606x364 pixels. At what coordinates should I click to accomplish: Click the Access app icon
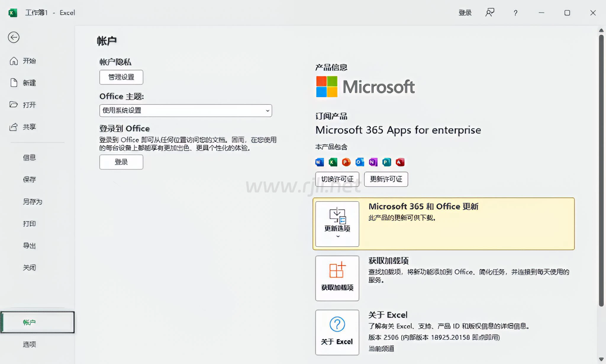coord(400,162)
